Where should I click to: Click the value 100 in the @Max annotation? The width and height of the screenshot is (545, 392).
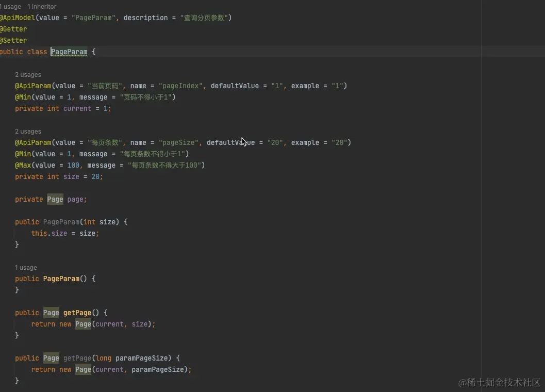tap(73, 165)
